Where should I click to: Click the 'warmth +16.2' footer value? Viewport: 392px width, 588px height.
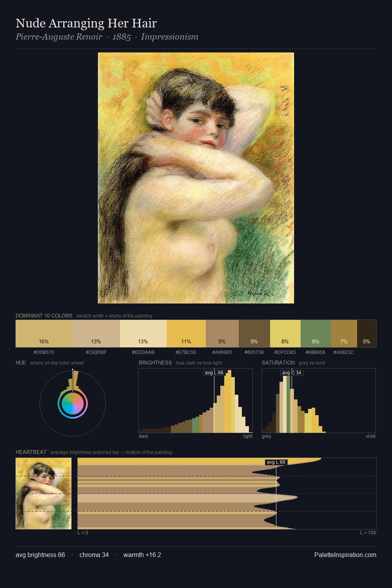point(142,555)
